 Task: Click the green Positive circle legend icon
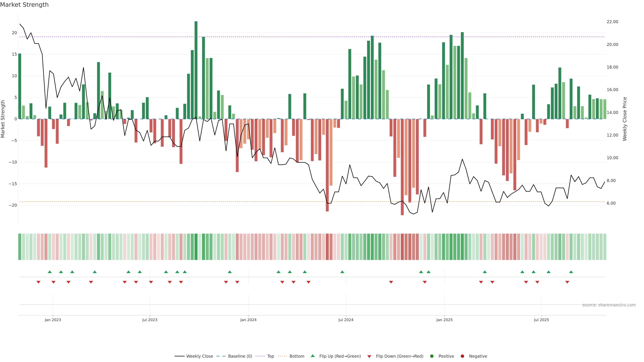[x=432, y=356]
